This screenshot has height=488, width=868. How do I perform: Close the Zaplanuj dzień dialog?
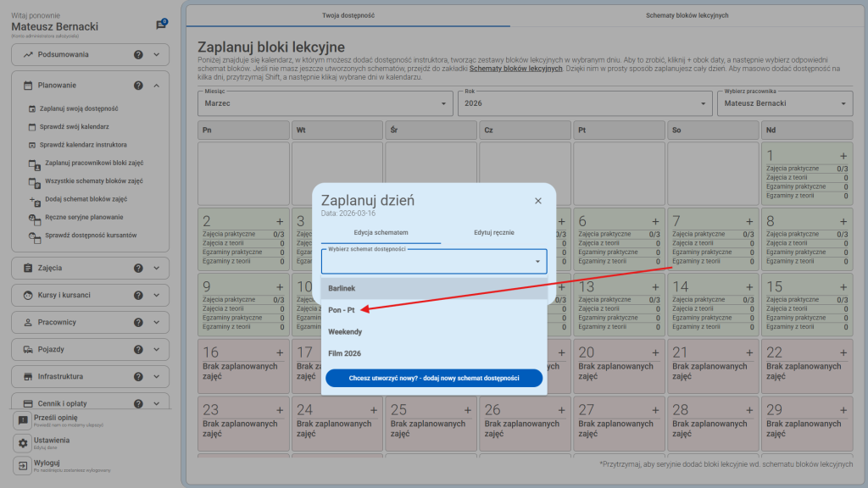point(537,201)
